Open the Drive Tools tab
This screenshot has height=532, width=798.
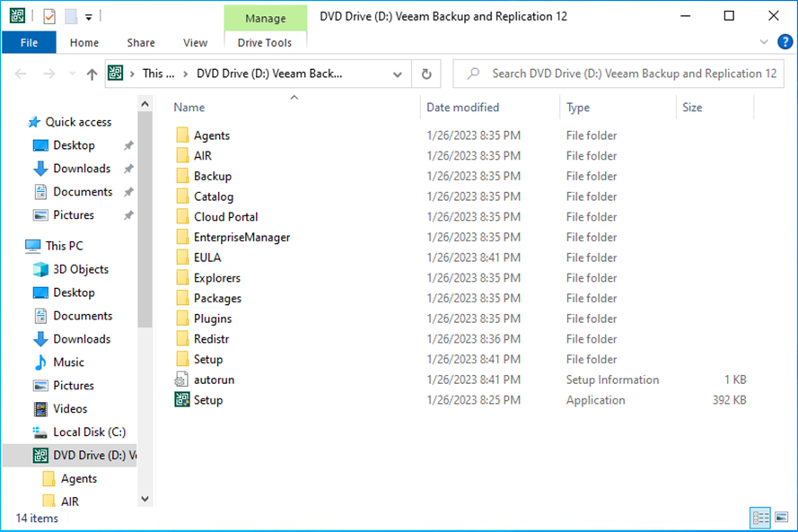point(265,43)
